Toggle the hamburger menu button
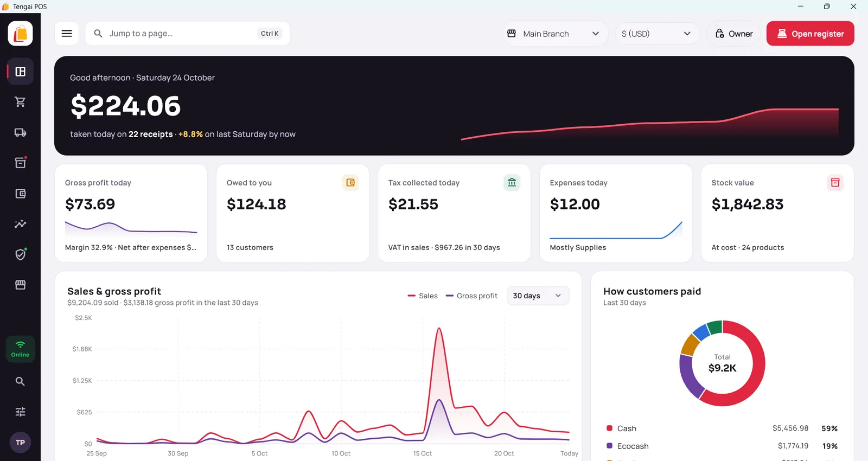Image resolution: width=868 pixels, height=461 pixels. 67,34
